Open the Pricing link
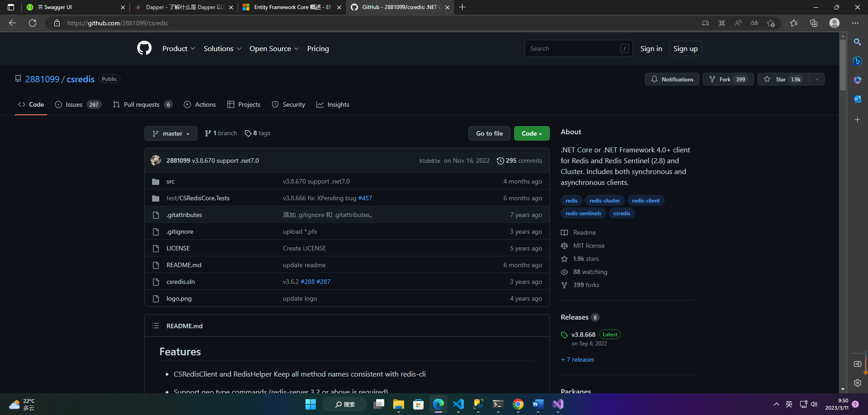 (x=318, y=48)
